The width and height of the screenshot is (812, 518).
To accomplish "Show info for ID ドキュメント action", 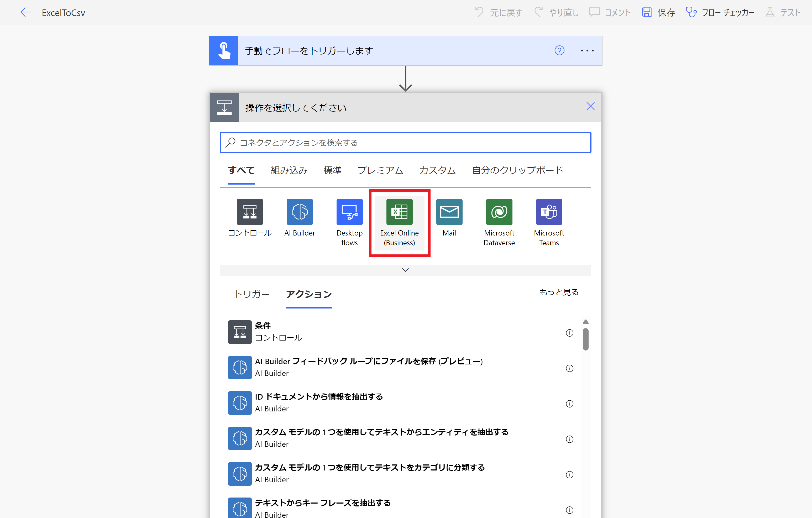I will coord(569,404).
